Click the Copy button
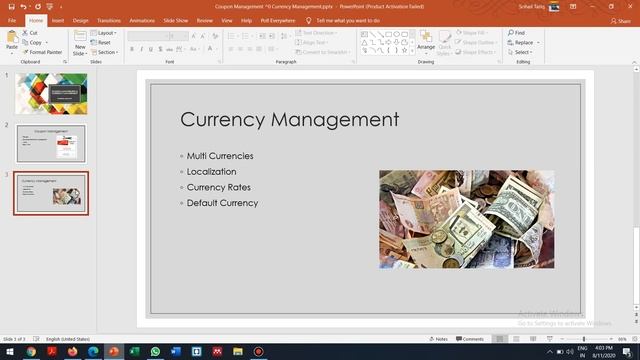640x360 pixels. click(32, 42)
